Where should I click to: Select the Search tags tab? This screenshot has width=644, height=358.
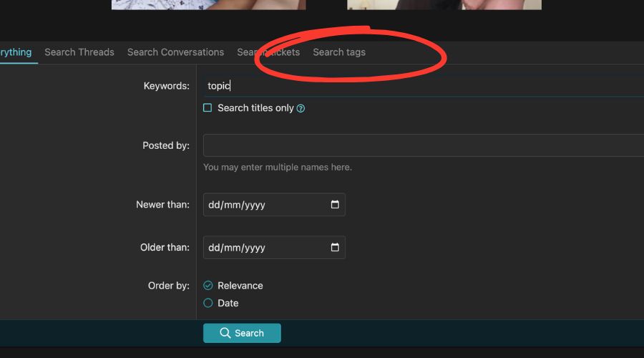pos(339,52)
